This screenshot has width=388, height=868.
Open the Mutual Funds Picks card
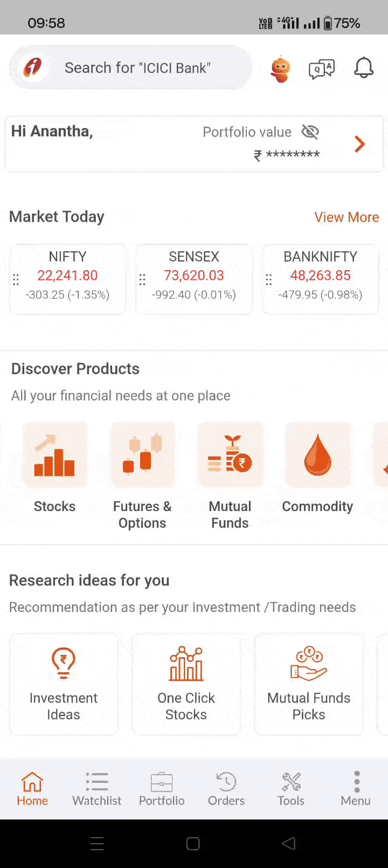pos(309,684)
